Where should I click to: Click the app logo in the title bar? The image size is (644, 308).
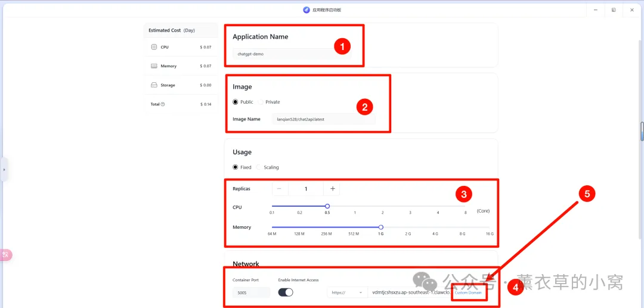click(x=306, y=10)
